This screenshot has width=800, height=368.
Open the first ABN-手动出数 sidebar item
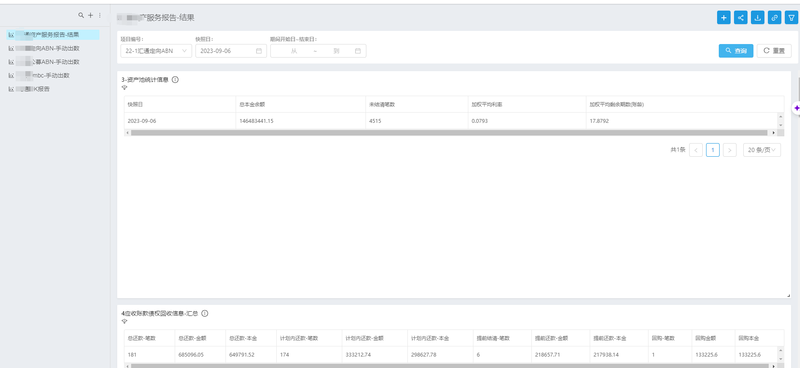(53, 48)
